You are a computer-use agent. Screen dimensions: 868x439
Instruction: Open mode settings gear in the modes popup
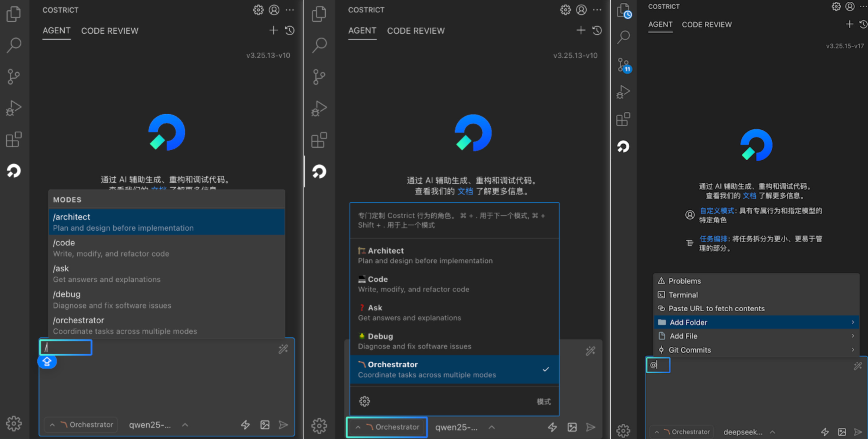click(364, 401)
